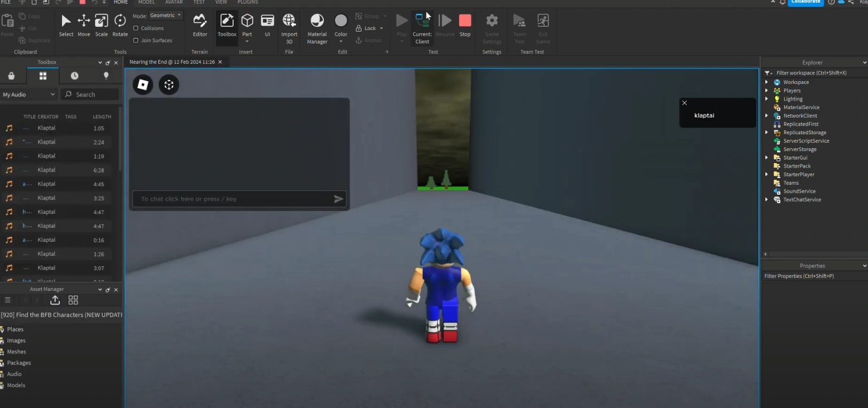Select ServerScriptService in Explorer
Viewport: 868px width, 408px height.
point(806,141)
